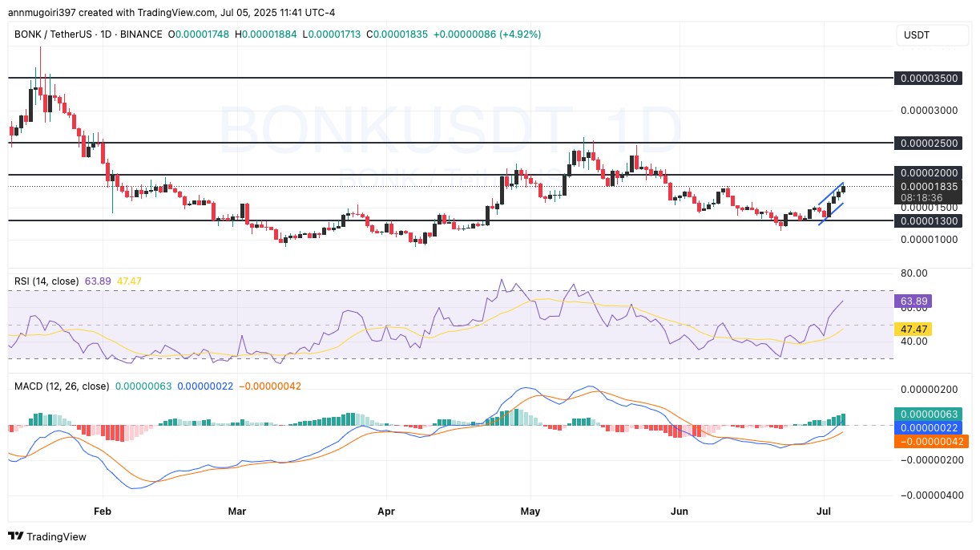Click the RSI (14, close) indicator label
This screenshot has width=980, height=550.
(46, 281)
